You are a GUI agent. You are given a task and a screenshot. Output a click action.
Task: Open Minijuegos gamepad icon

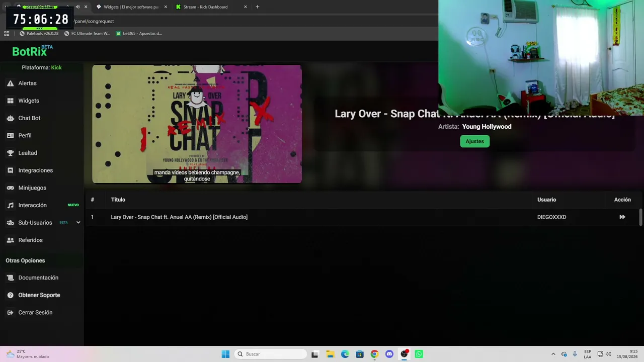click(10, 188)
